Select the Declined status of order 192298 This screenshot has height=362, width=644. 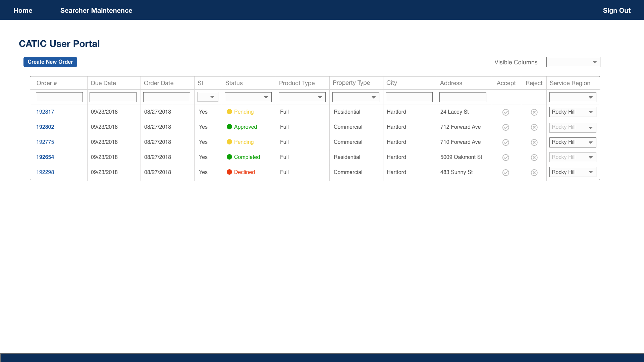coord(241,172)
